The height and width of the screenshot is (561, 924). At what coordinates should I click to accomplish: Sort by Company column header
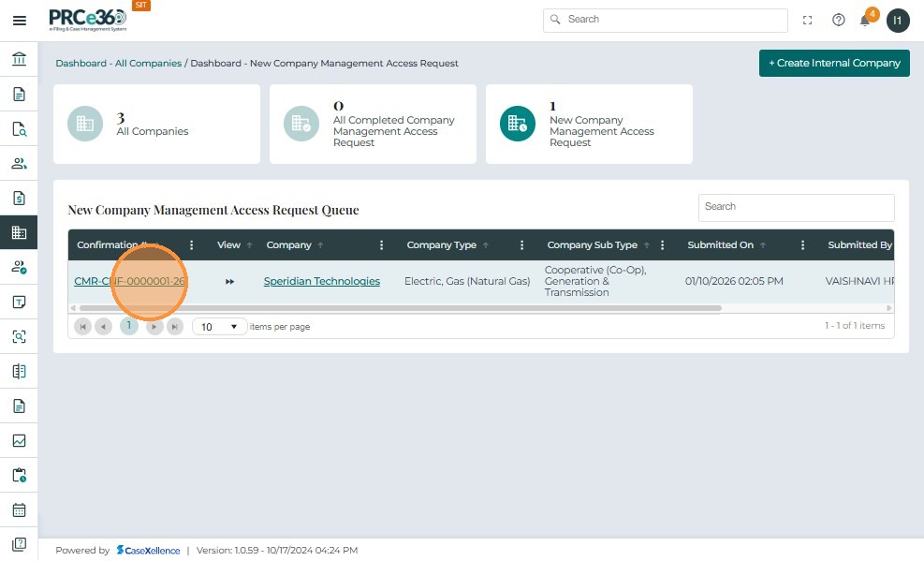coord(288,245)
